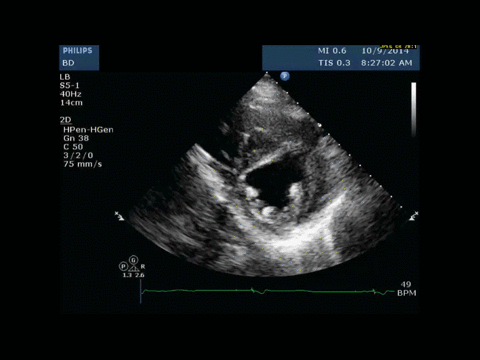Screen dimensions: 480x360
Task: Click the Gn 38 gain value
Action: [76, 138]
